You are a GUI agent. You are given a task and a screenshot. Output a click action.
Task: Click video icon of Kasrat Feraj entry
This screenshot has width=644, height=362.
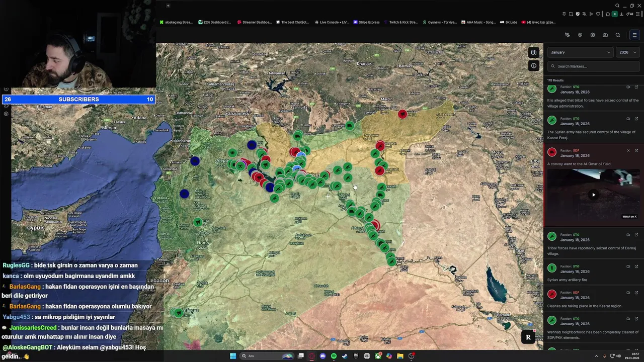pos(628,119)
